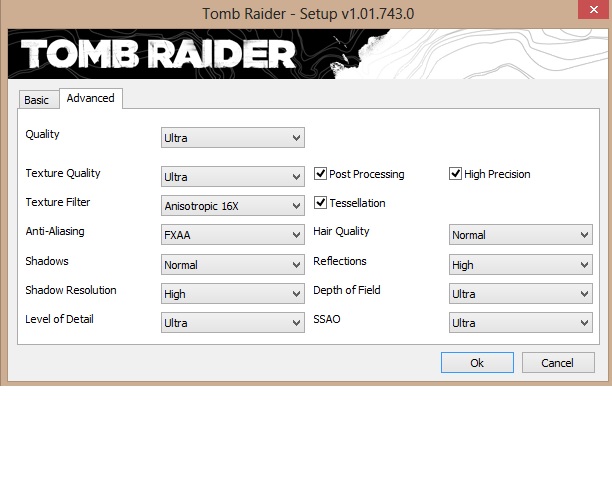Screen dimensions: 612x500
Task: Click the Cancel button
Action: [x=558, y=363]
